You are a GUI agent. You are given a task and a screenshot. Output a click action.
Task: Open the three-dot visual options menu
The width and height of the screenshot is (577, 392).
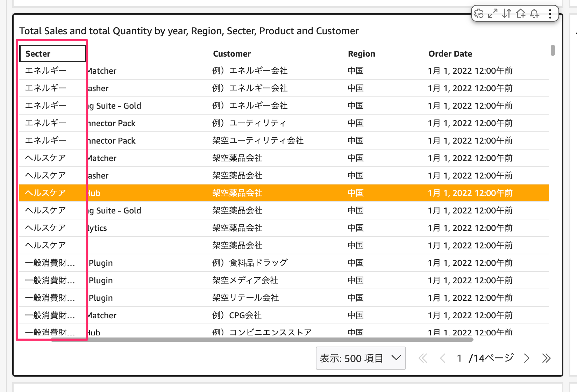click(x=550, y=14)
